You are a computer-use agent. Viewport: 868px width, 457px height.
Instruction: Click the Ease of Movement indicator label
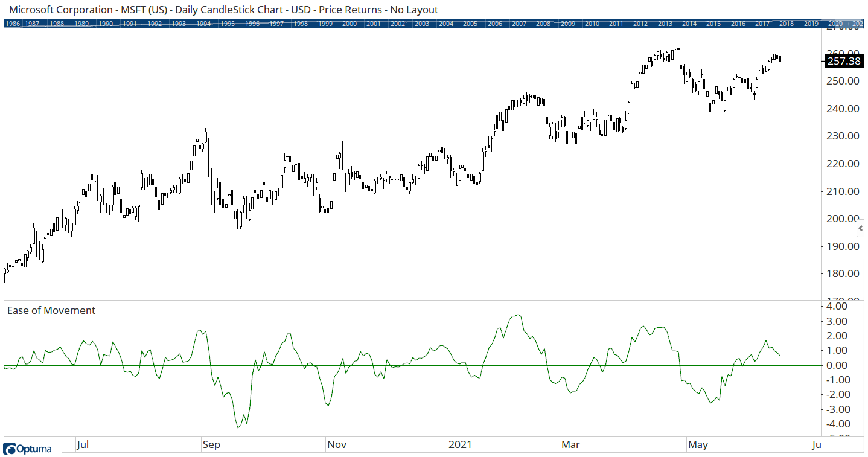coord(51,310)
